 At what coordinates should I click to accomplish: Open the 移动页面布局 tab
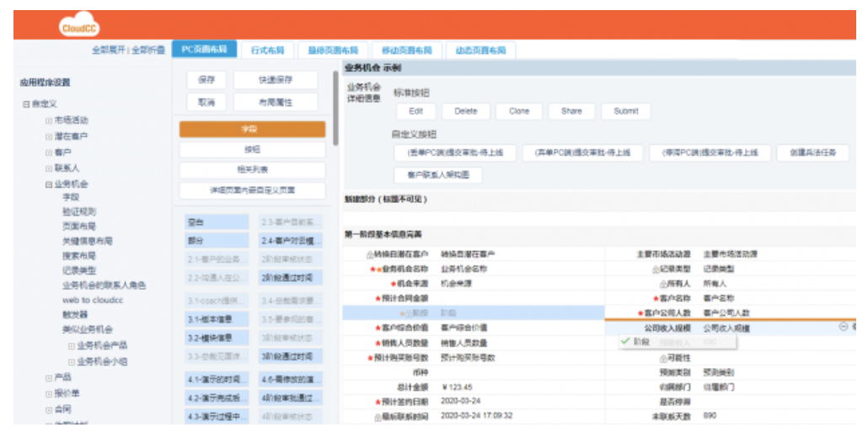pos(406,51)
